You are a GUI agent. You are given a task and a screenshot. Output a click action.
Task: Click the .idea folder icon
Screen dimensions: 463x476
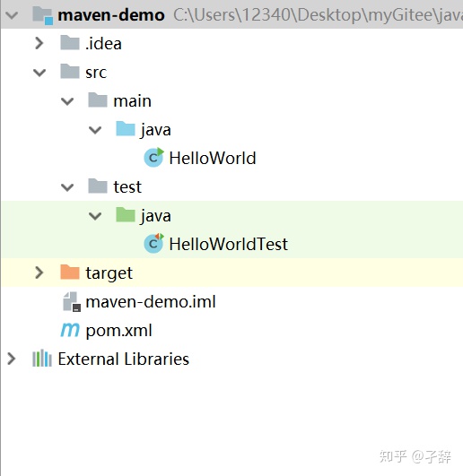(70, 42)
